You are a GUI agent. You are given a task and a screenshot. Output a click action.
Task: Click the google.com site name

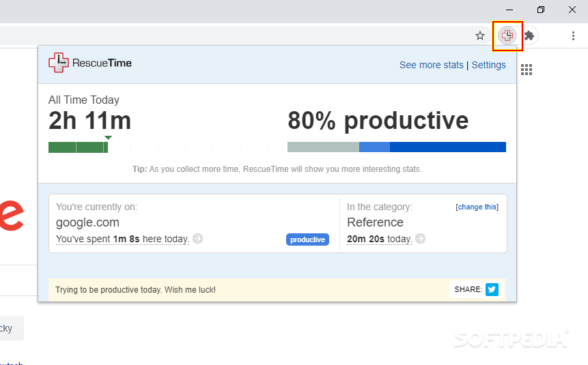87,222
